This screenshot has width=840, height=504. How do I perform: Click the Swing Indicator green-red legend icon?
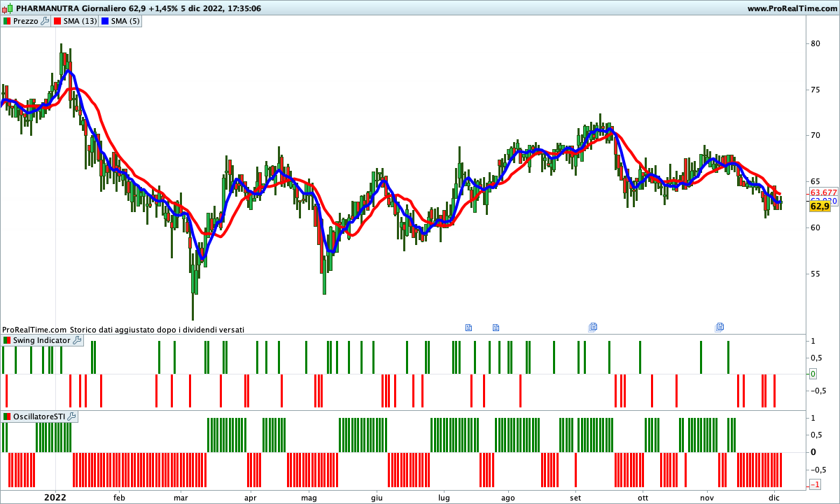7,340
